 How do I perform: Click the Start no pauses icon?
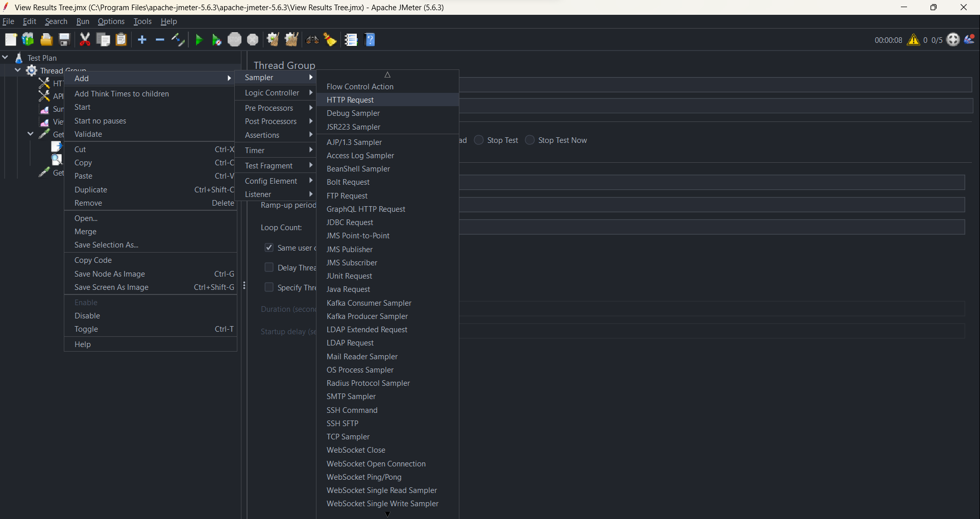click(216, 40)
